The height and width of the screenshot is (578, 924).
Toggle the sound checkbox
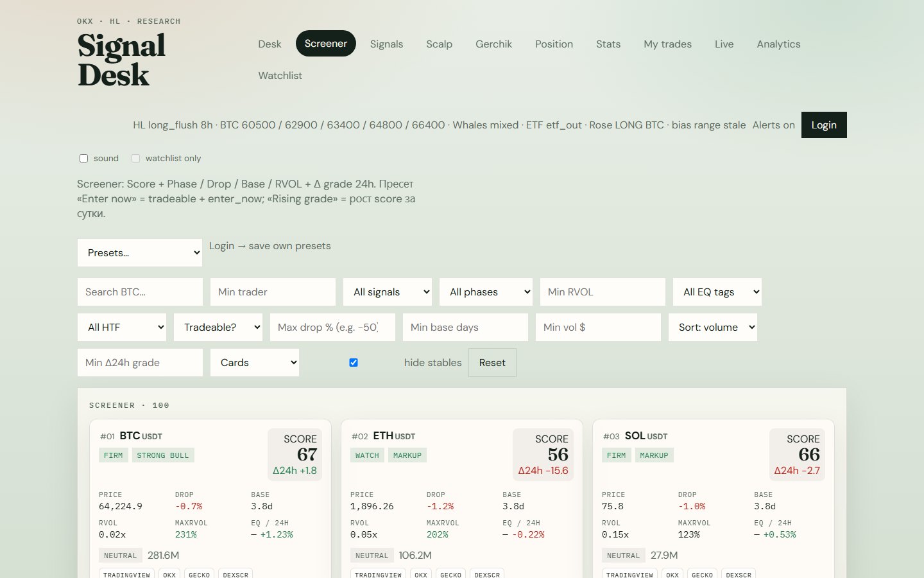pos(83,158)
